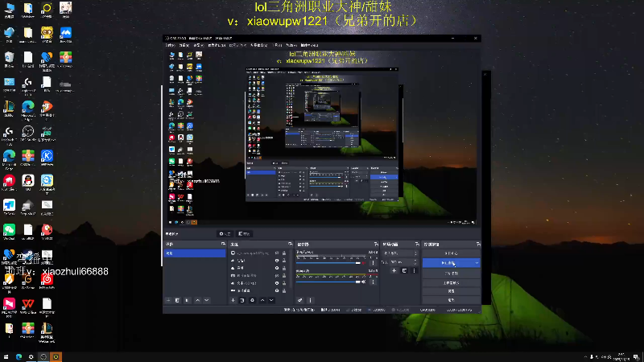Add a new scene with plus icon in Scenes dock
The image size is (644, 362).
[168, 300]
